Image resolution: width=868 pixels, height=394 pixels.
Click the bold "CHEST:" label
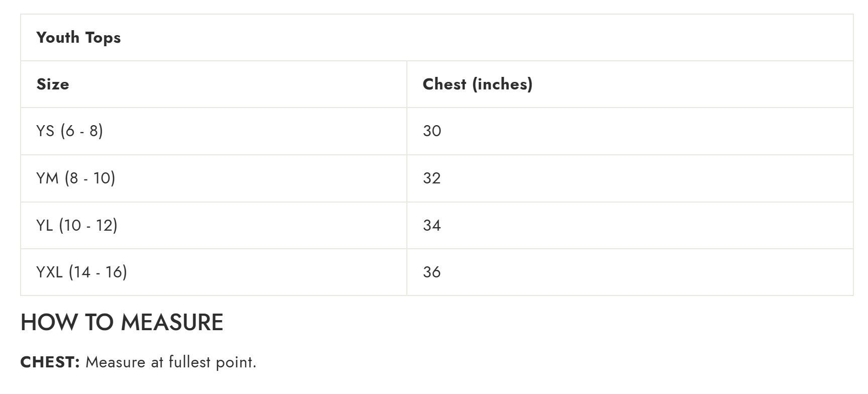[x=50, y=362]
